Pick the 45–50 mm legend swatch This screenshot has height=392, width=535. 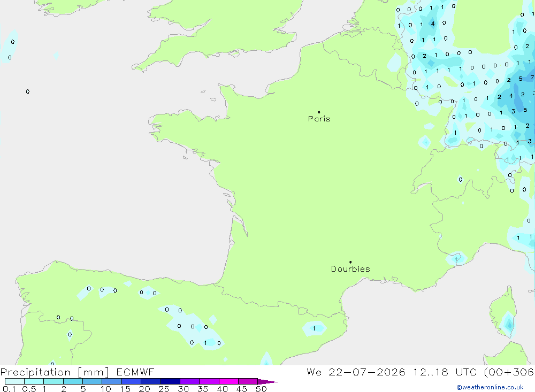coord(248,381)
